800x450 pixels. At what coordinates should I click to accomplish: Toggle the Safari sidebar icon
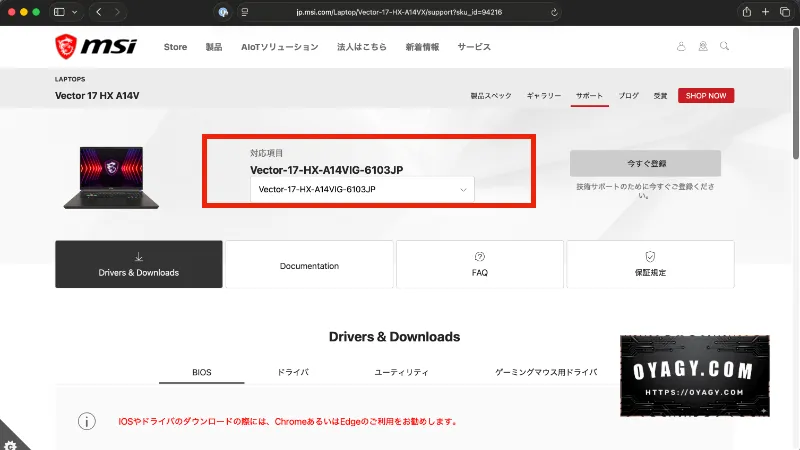click(59, 12)
